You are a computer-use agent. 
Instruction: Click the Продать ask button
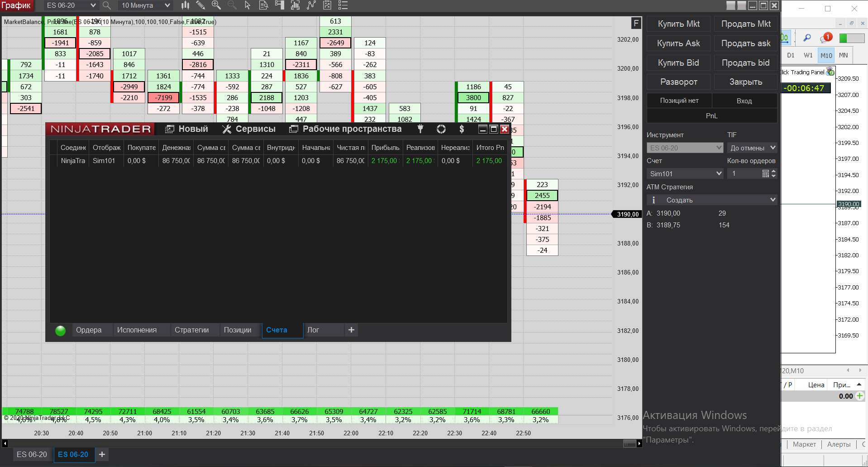tap(746, 43)
